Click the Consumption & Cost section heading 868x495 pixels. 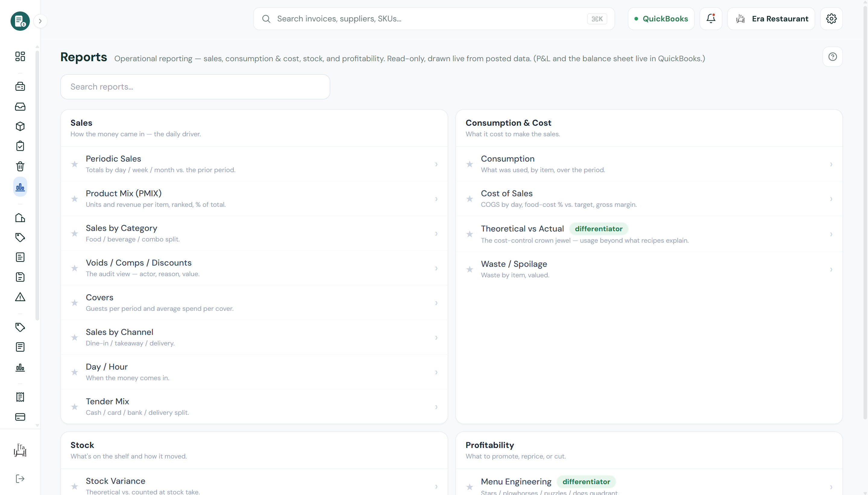[x=508, y=123]
